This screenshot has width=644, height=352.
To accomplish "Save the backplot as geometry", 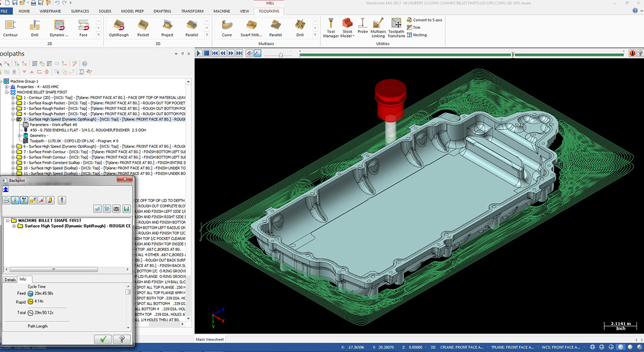I will coord(126,209).
